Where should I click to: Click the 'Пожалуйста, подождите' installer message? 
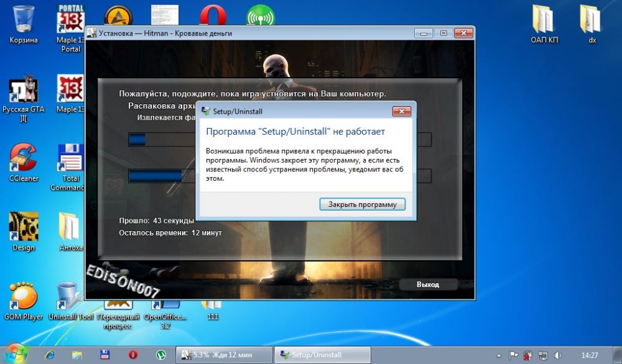click(x=253, y=94)
